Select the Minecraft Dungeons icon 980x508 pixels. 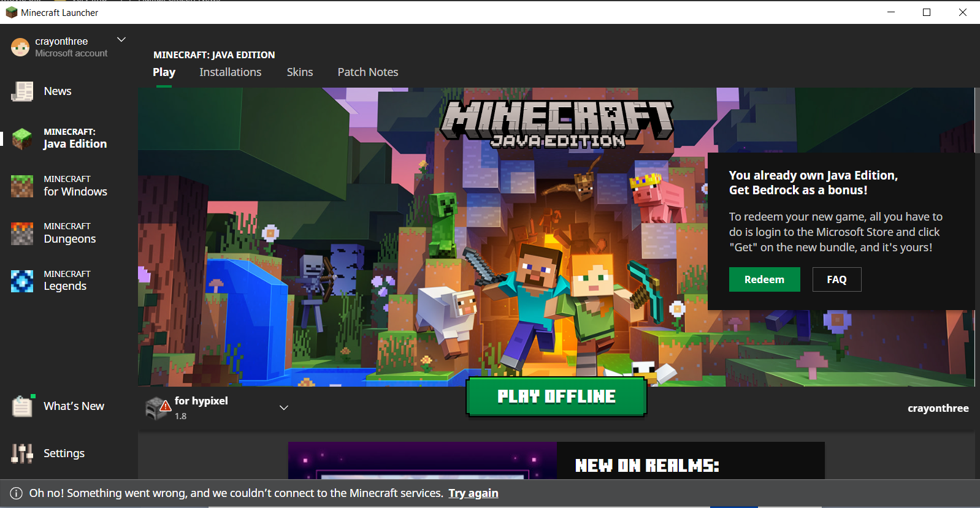(x=22, y=233)
